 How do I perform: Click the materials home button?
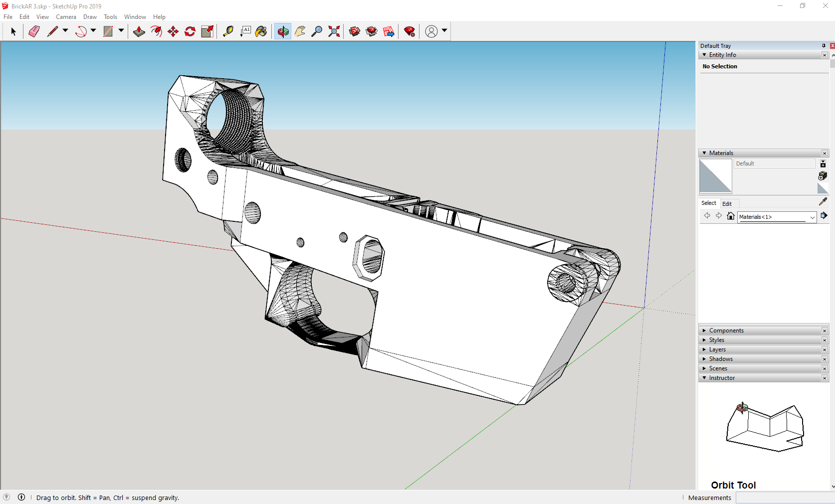pyautogui.click(x=731, y=216)
